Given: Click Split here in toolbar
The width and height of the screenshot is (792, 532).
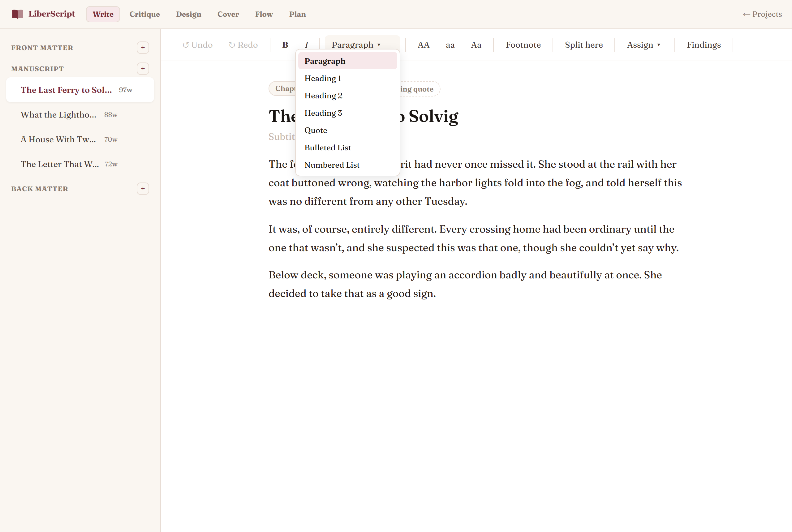Looking at the screenshot, I should point(584,45).
